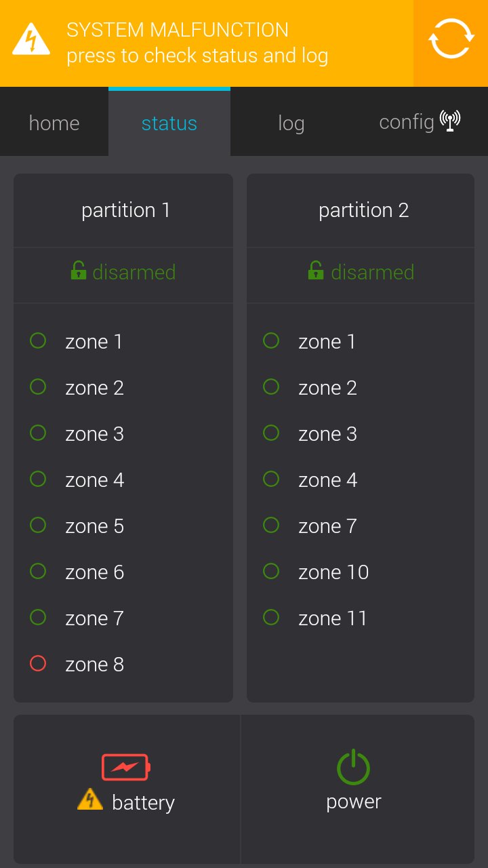Toggle red zone 8 indicator
This screenshot has height=868, width=488.
38,663
